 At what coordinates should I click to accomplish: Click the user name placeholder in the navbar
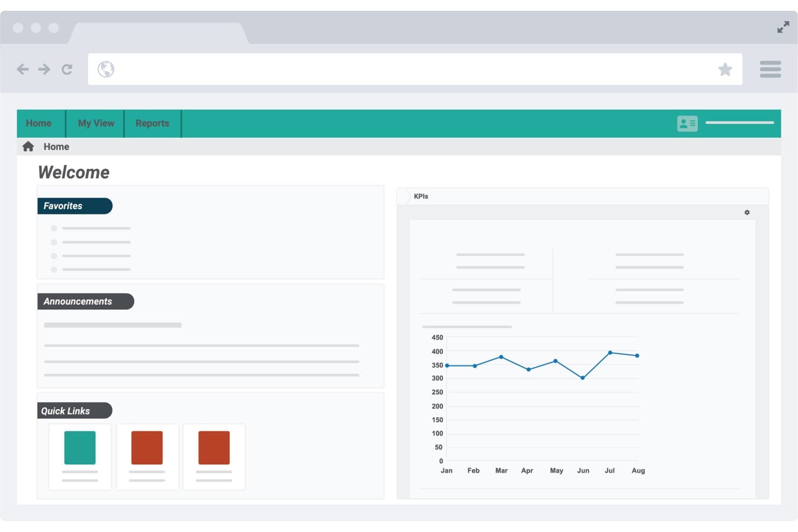(x=740, y=123)
